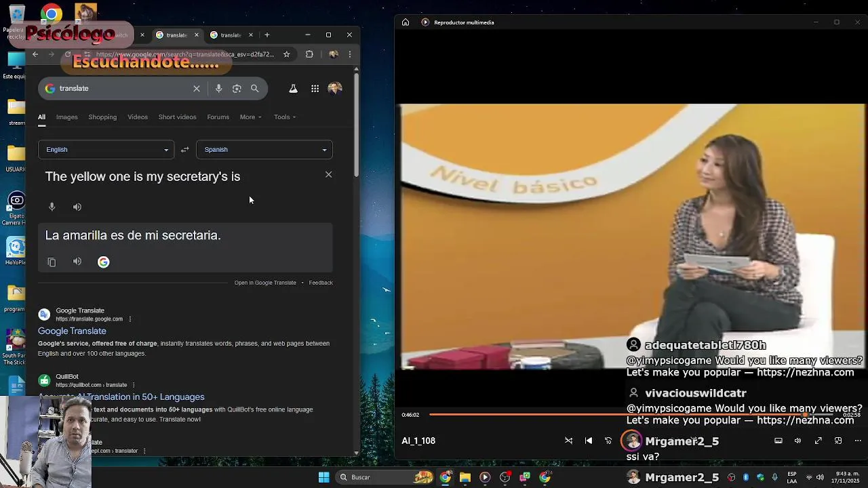Select the All results tab

point(41,117)
